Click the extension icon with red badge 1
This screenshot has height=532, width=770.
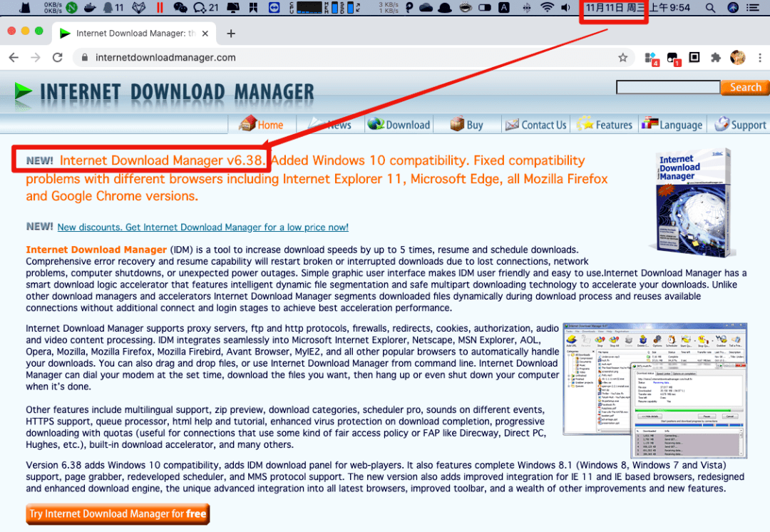coord(673,58)
